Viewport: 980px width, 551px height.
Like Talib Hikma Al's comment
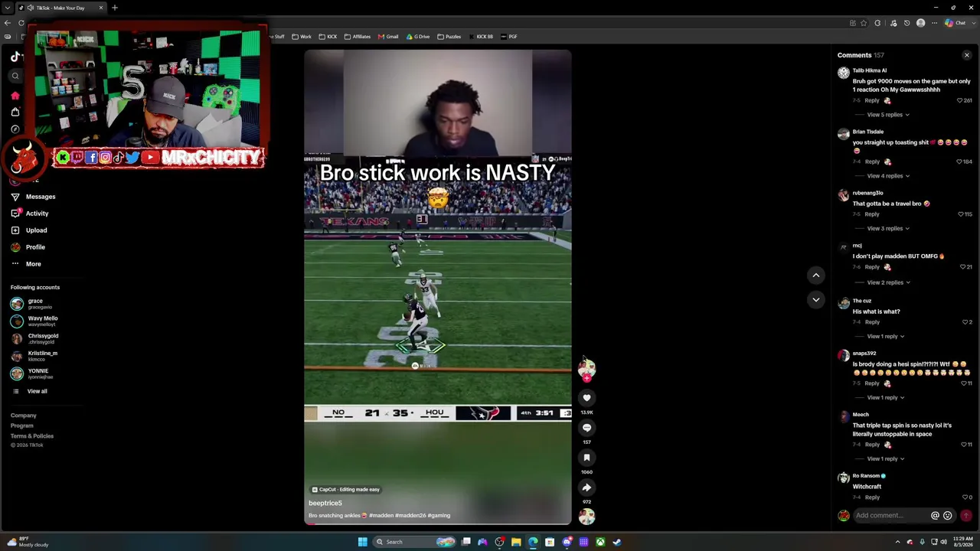pyautogui.click(x=959, y=100)
